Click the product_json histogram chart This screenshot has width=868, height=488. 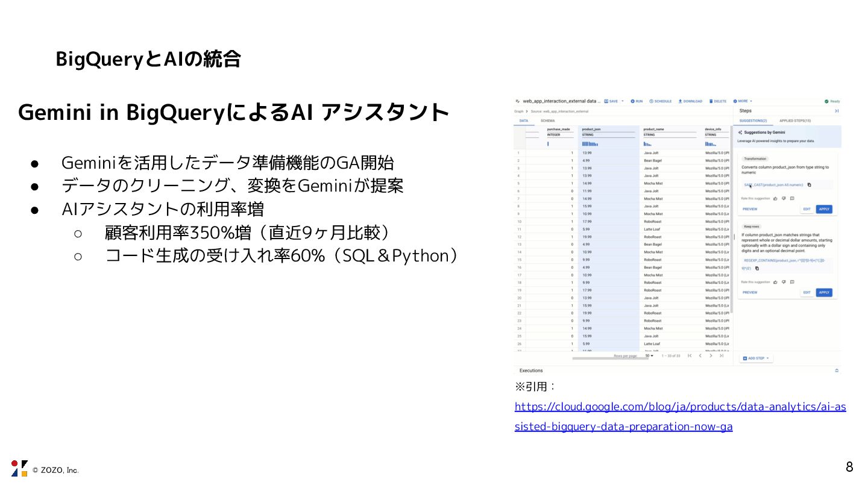590,144
